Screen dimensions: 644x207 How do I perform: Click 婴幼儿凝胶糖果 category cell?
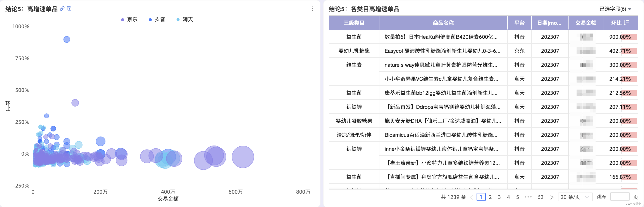coord(354,121)
